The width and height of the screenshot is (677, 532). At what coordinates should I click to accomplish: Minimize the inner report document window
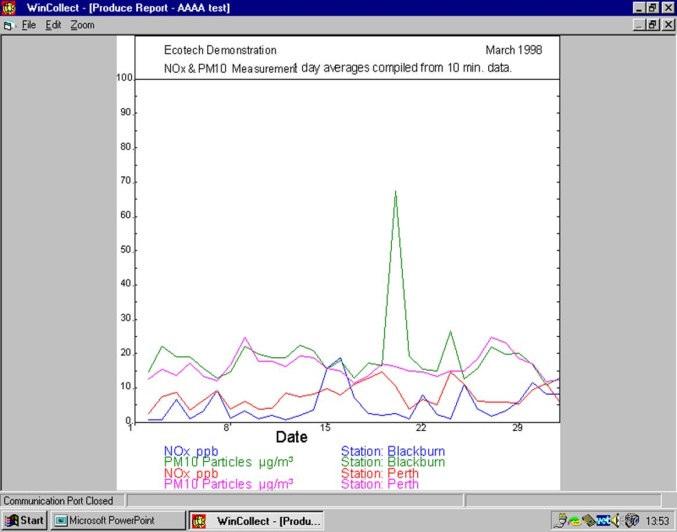coord(639,25)
